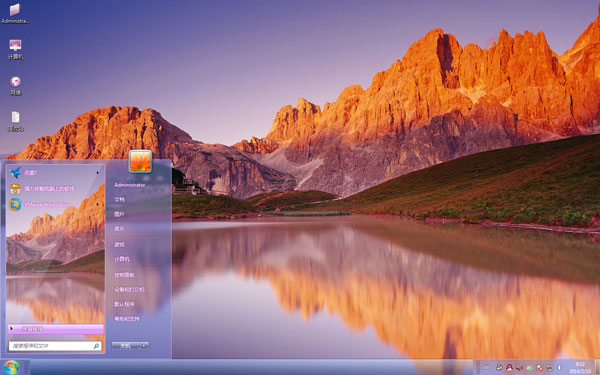Click the circular tray icon left of QQ
This screenshot has width=600, height=375.
coord(499,368)
